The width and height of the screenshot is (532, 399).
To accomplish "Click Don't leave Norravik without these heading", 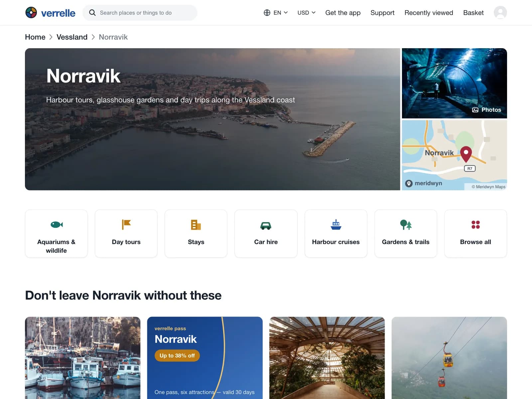I will tap(123, 295).
